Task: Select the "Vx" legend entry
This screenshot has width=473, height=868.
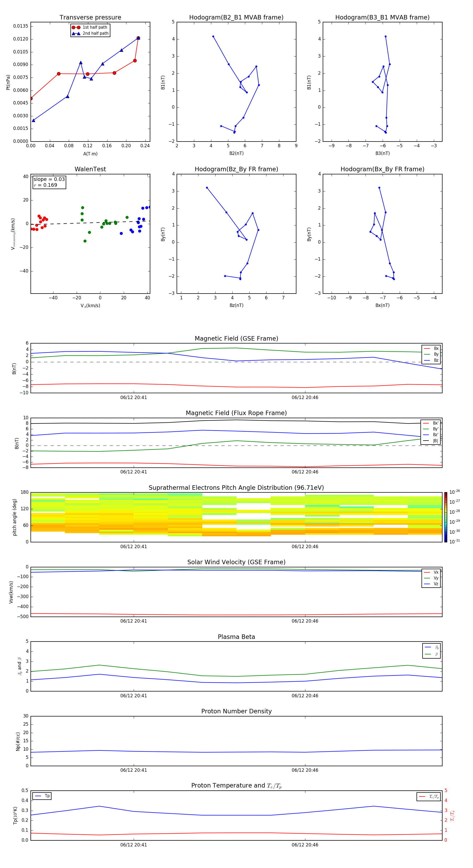Action: (x=431, y=572)
